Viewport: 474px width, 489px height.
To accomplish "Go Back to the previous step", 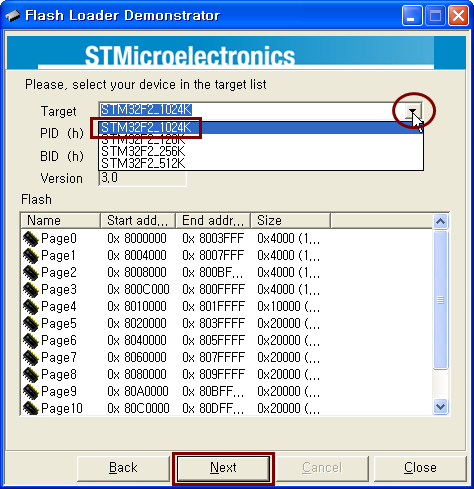I will pyautogui.click(x=123, y=468).
